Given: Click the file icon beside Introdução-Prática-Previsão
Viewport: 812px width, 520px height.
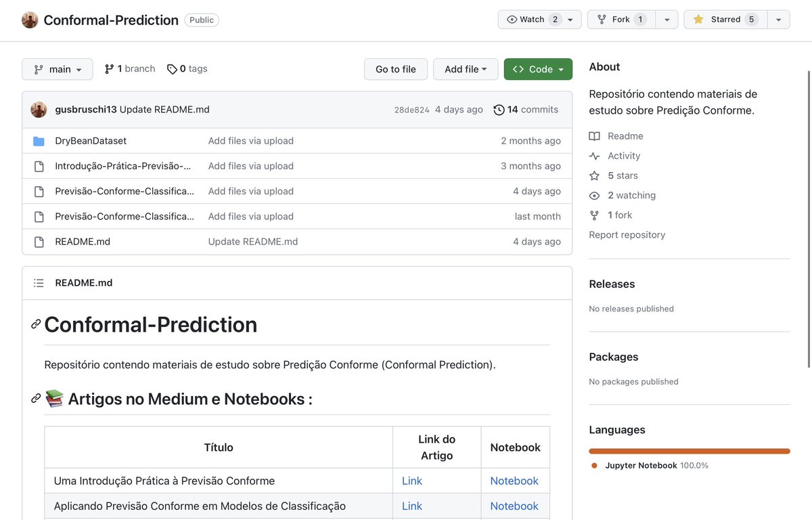Looking at the screenshot, I should [x=39, y=166].
